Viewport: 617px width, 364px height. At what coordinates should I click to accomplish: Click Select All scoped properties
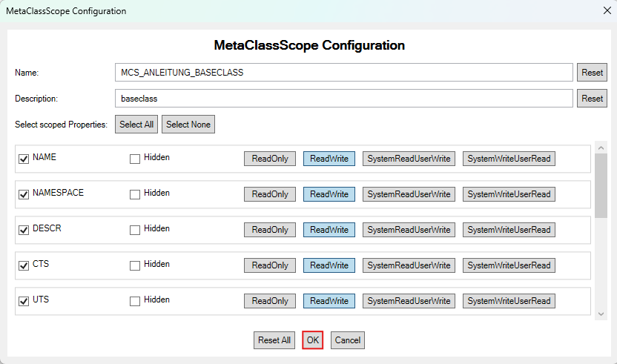point(136,125)
